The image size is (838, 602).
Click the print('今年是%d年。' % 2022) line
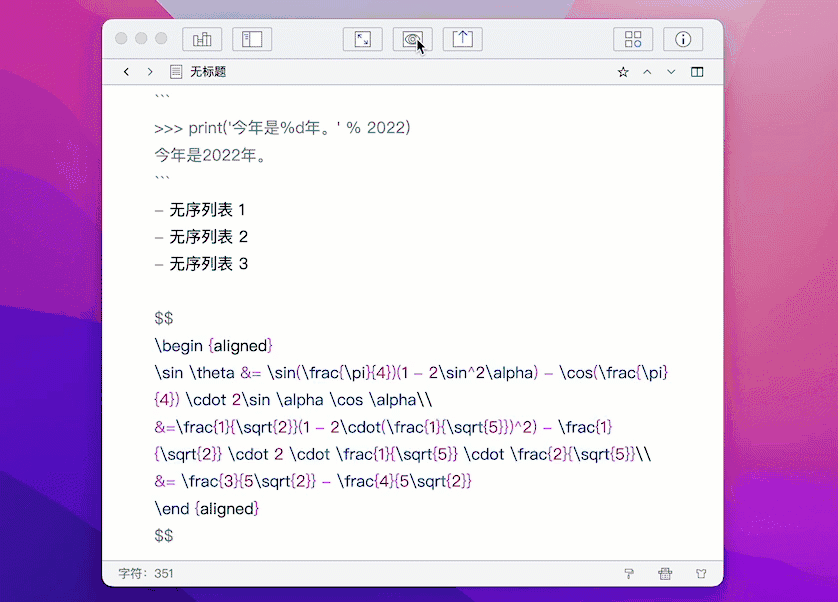point(282,128)
